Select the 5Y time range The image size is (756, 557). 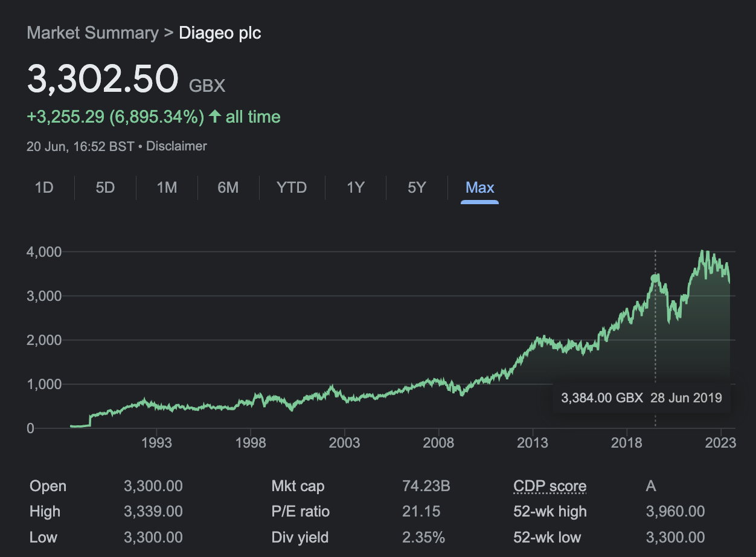417,187
